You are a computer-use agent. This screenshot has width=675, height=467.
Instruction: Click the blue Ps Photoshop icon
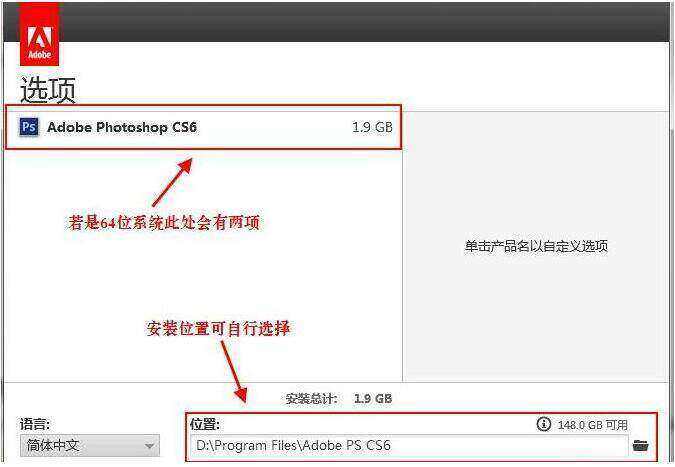(x=29, y=127)
